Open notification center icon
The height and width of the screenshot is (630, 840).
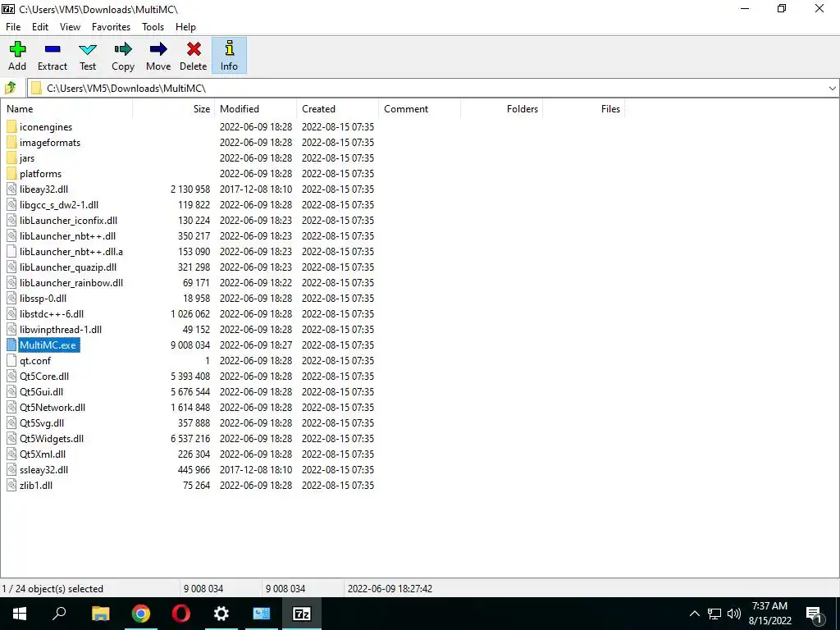point(815,614)
